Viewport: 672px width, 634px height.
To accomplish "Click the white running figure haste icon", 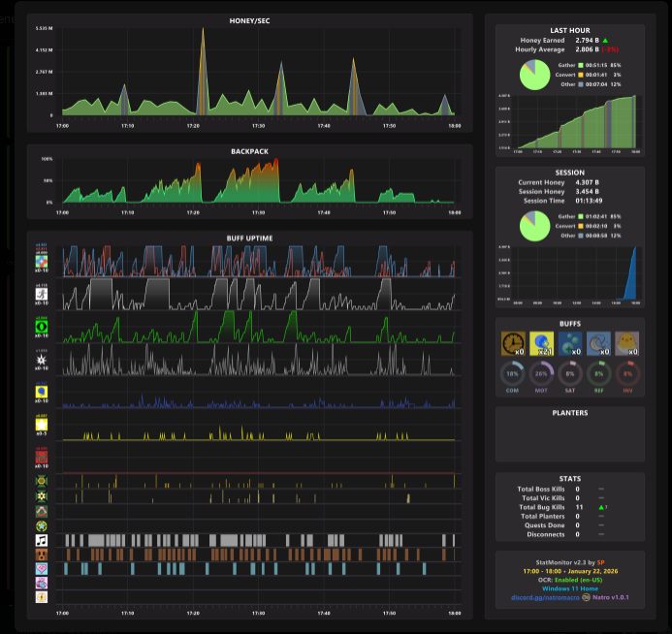I will (42, 295).
